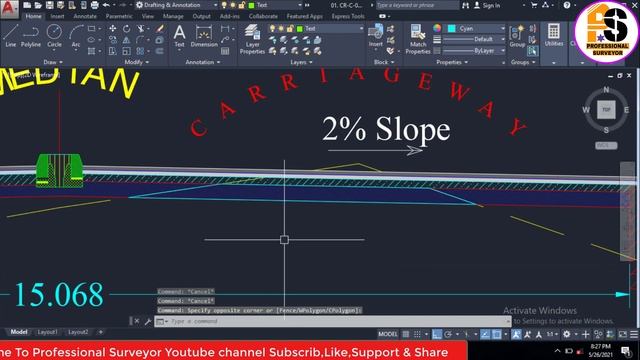Activate the Move tool in Modify panel
This screenshot has height=360, width=640.
coord(113,29)
